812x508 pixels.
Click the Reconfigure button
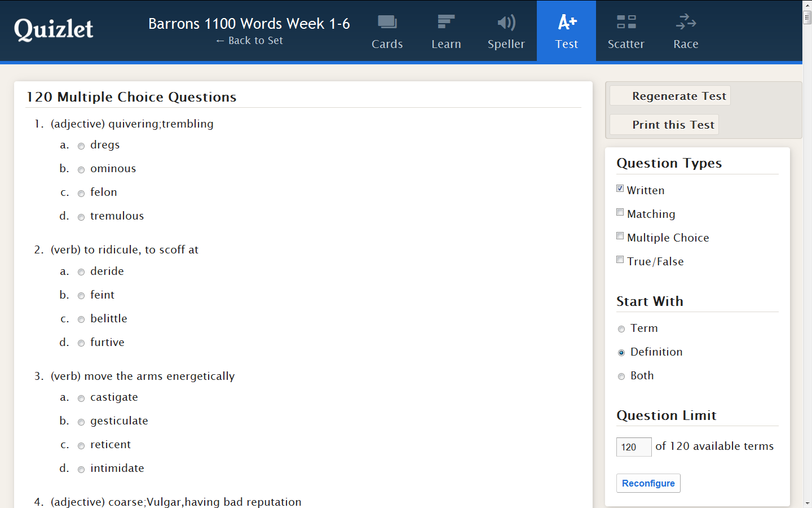point(648,483)
